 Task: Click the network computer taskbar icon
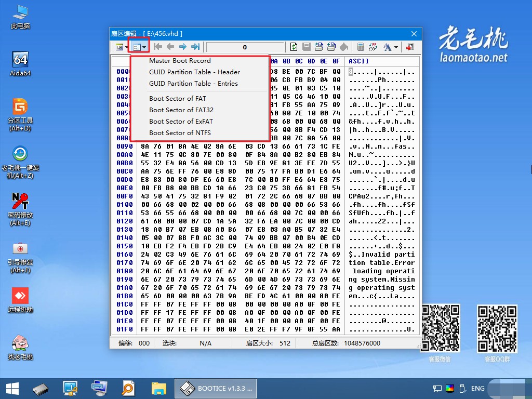[x=70, y=389]
